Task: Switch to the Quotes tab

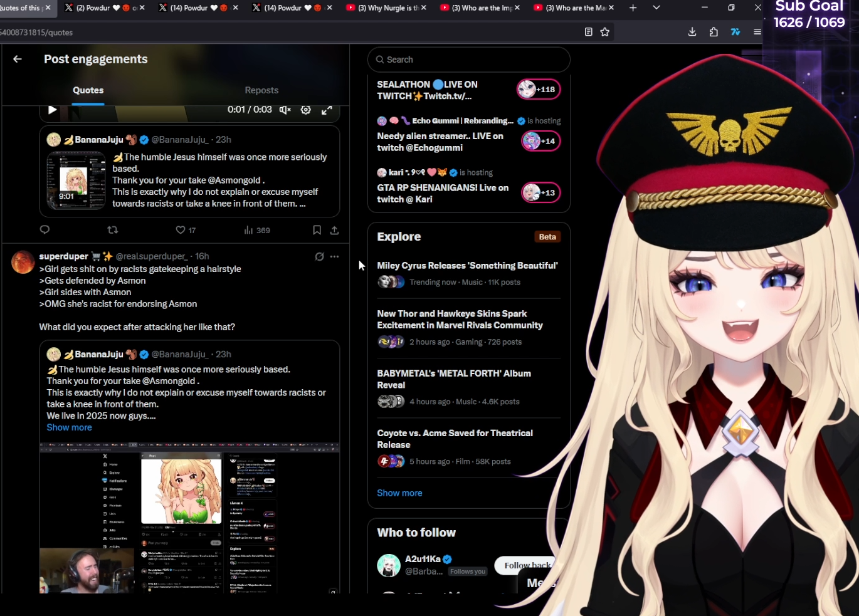Action: pyautogui.click(x=88, y=90)
